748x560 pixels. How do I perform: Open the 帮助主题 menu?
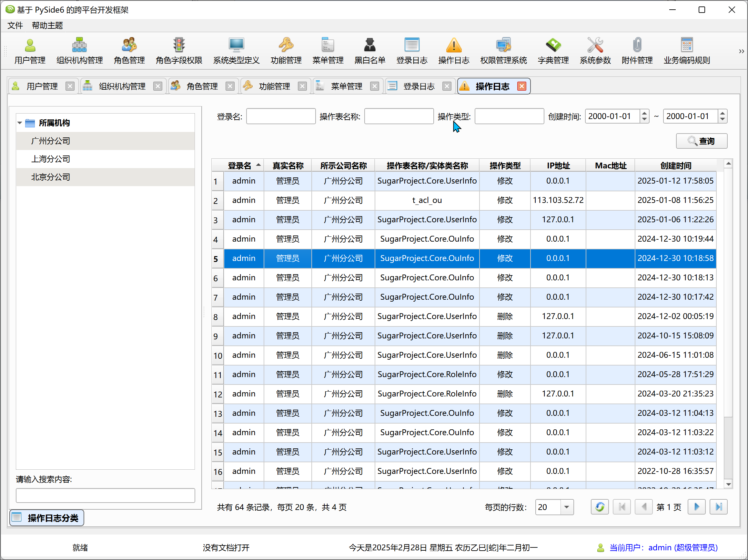[47, 25]
